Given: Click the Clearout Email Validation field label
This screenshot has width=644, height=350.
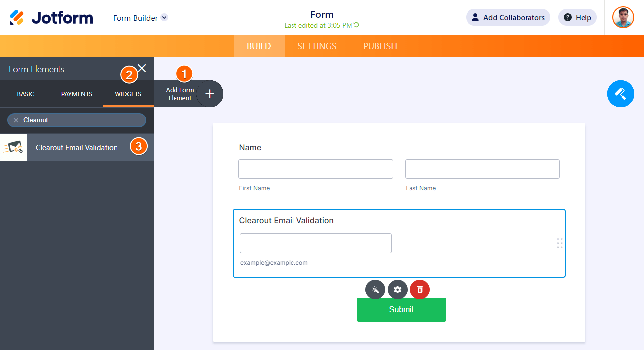Looking at the screenshot, I should tap(287, 220).
